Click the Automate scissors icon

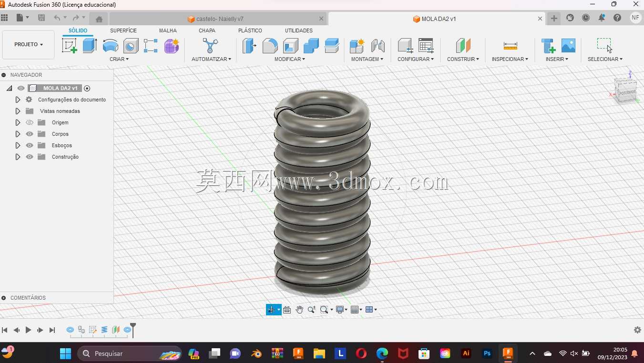click(x=210, y=46)
